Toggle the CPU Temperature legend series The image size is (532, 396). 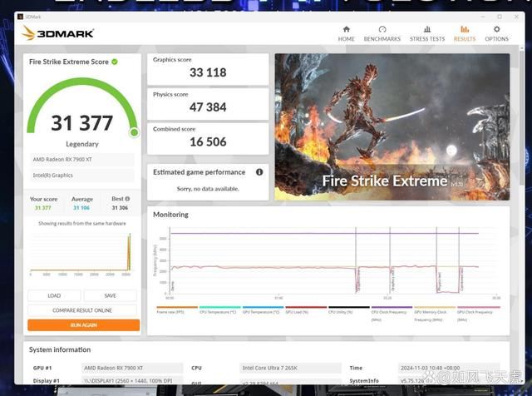[219, 309]
